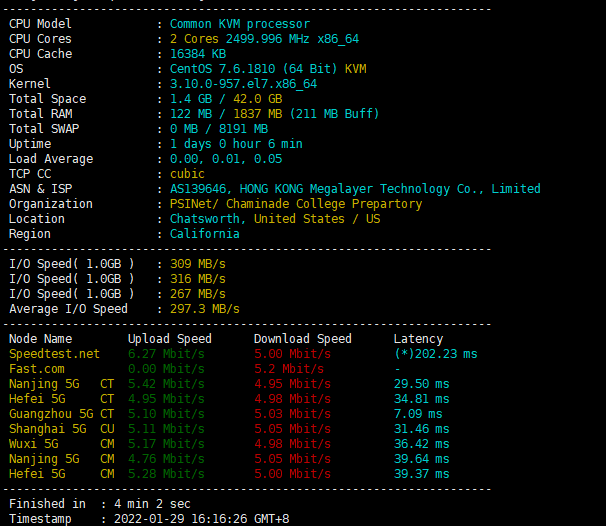The height and width of the screenshot is (526, 606).
Task: Click the Latency column header
Action: [x=418, y=338]
